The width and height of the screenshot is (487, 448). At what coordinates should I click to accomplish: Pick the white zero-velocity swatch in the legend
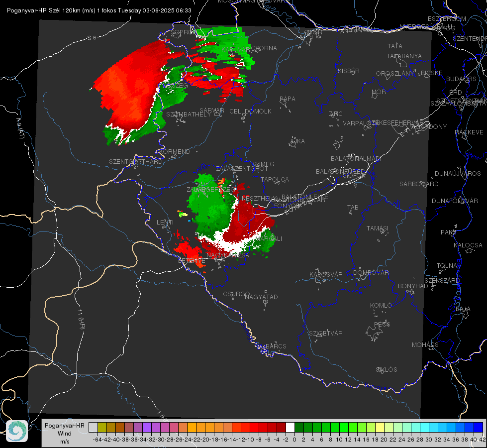pyautogui.click(x=290, y=427)
